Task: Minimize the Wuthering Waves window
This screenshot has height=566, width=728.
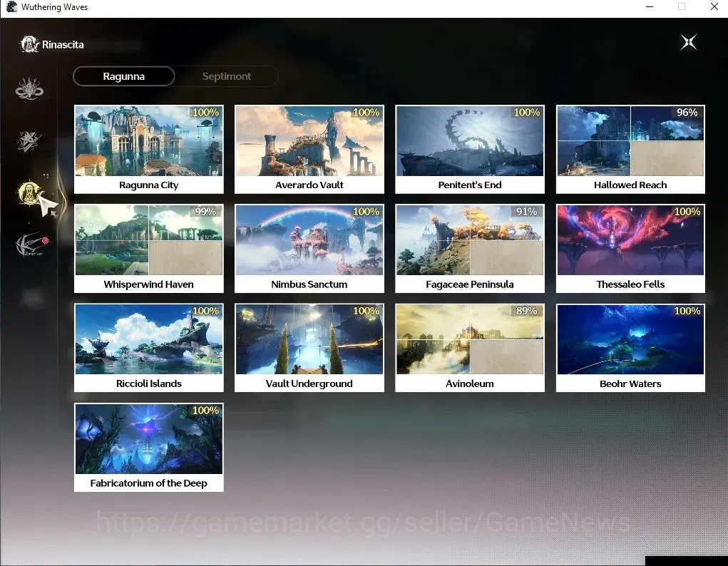Action: tap(650, 7)
